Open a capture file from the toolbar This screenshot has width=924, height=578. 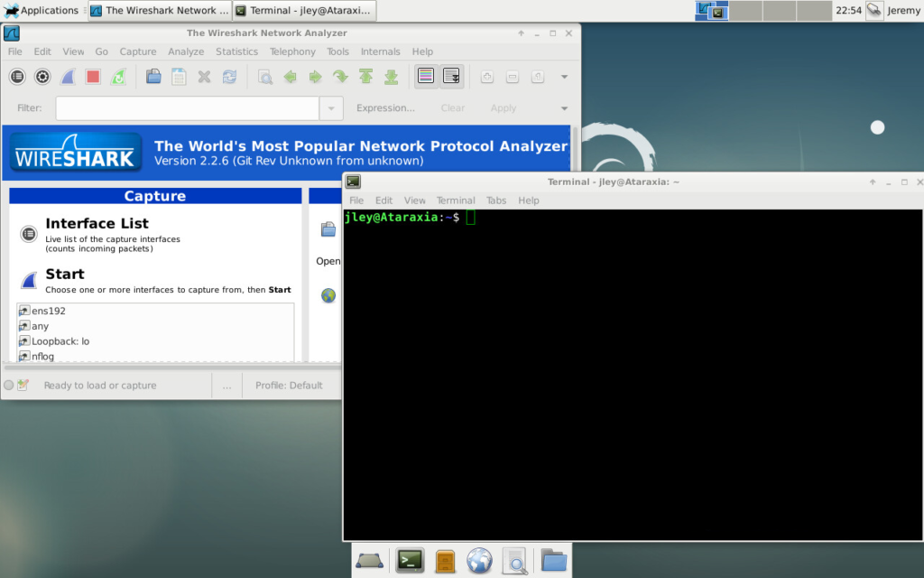point(153,77)
